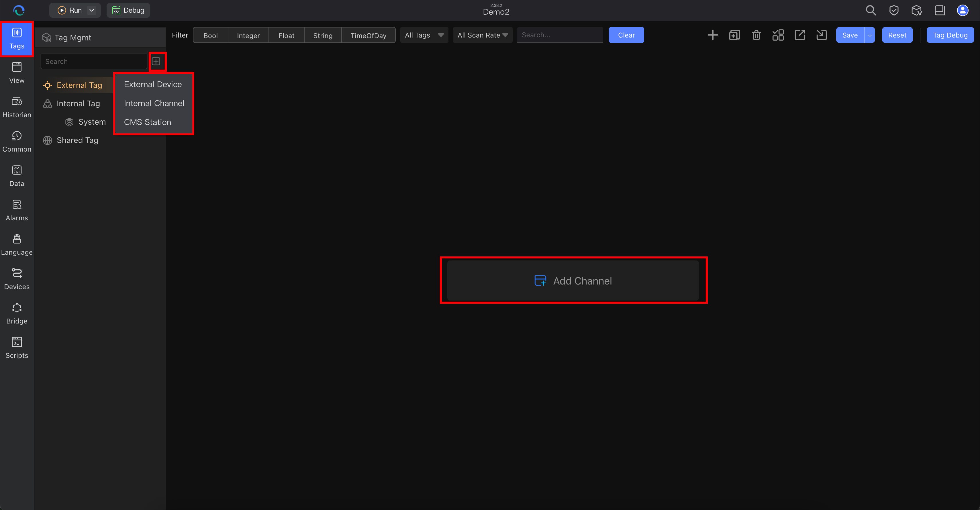Open Tag Debug
Screen dimensions: 980x510
tap(950, 35)
